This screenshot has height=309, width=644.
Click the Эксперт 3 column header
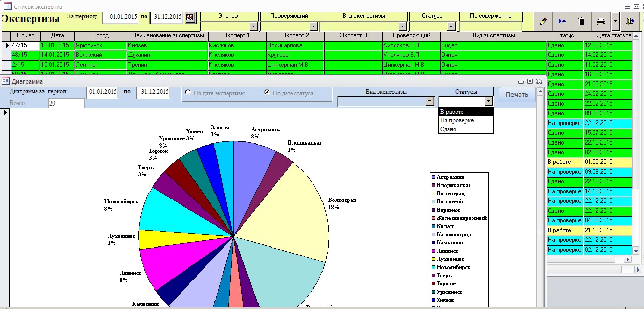coord(353,36)
